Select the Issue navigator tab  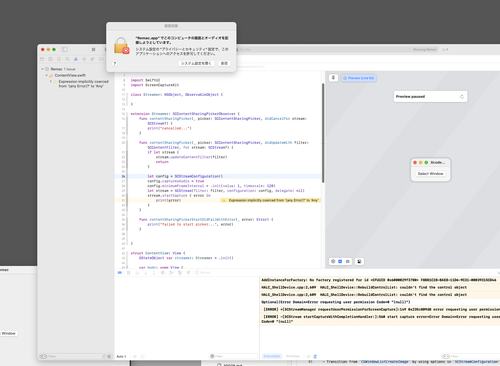coord(76,59)
